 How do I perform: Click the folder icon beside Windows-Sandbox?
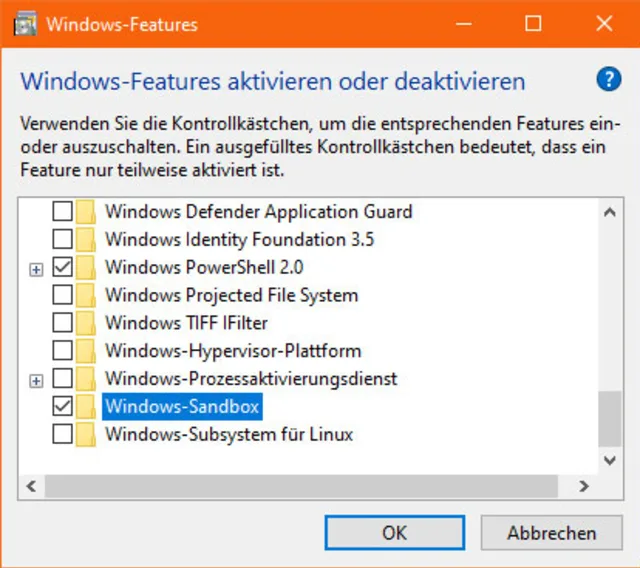click(x=87, y=407)
